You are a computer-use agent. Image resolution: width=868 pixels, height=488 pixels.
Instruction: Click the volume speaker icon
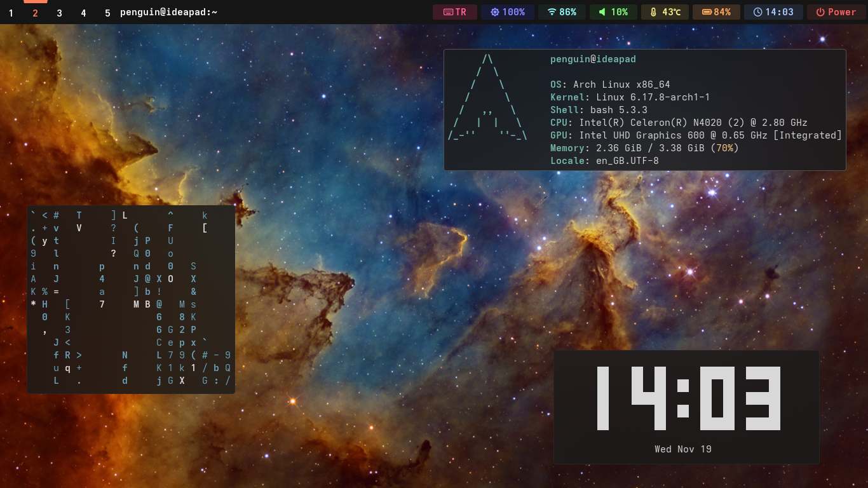coord(602,12)
